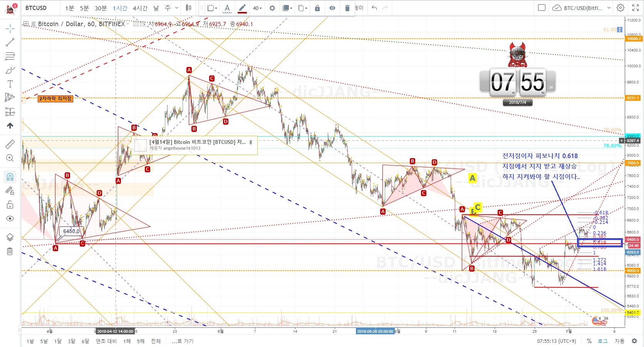This screenshot has height=347, width=644.
Task: Toggle hide all drawings eye in sidebar
Action: point(10,219)
